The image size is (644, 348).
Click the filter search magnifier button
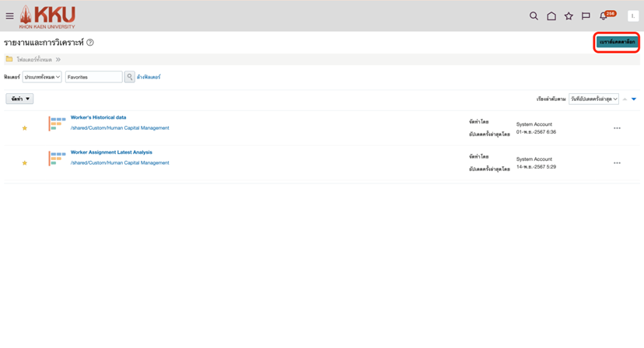point(130,77)
